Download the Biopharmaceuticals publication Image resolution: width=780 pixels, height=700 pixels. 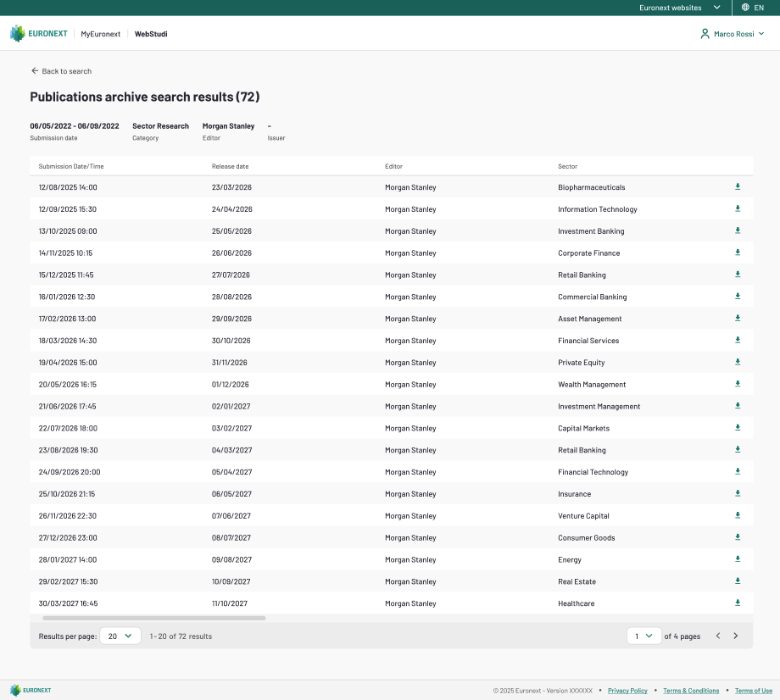point(738,187)
